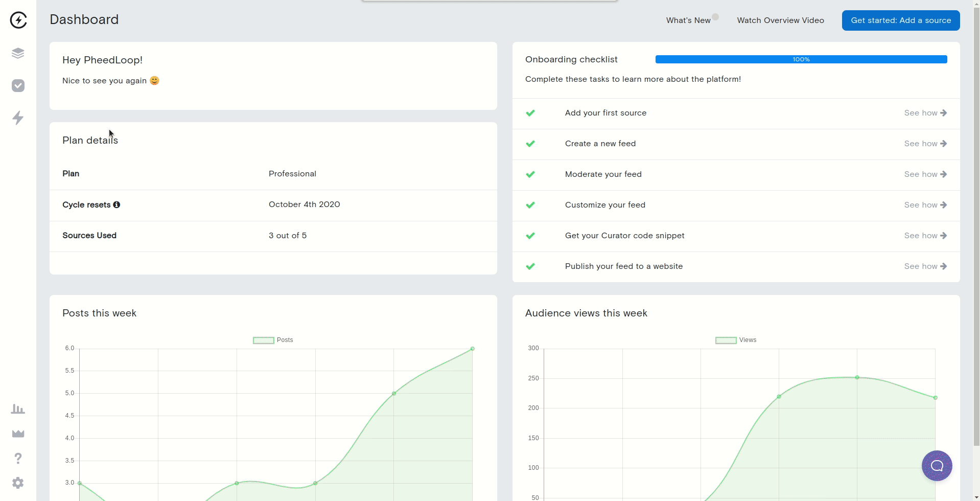
Task: Open the chat support bubble
Action: [x=937, y=466]
